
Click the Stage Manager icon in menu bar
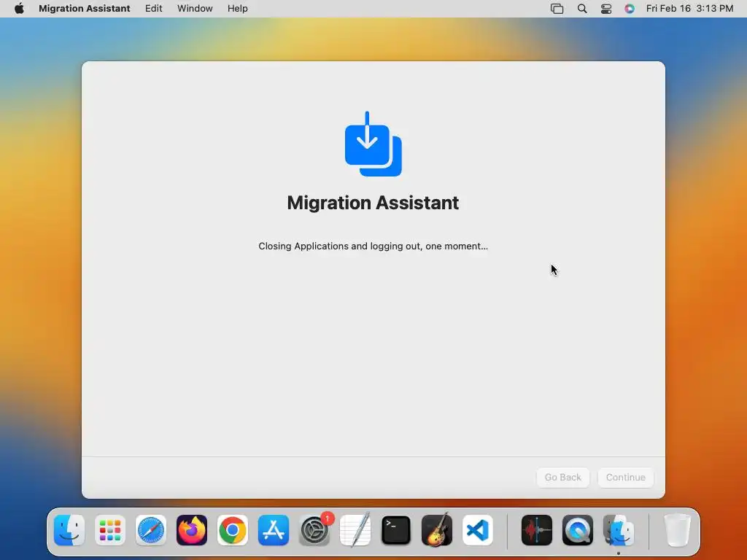click(557, 9)
